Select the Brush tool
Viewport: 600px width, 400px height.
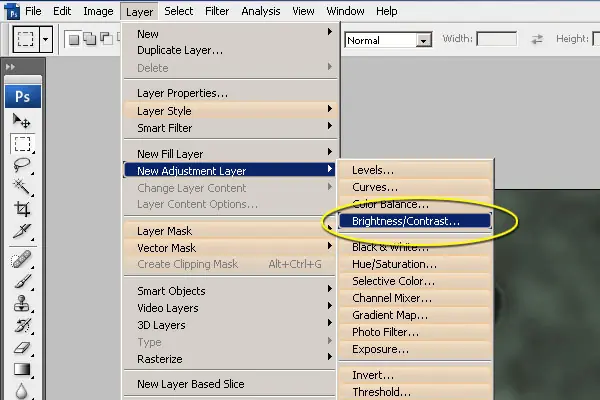click(x=22, y=281)
